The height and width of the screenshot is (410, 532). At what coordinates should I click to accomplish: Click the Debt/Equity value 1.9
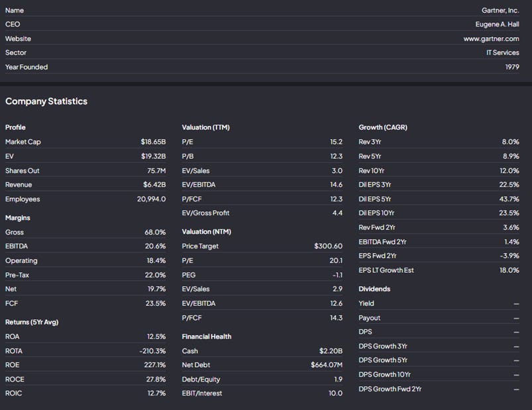point(339,380)
